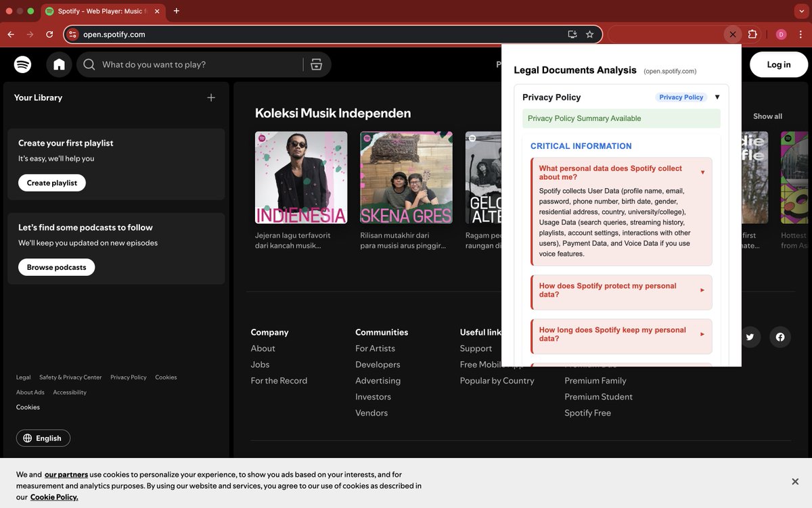Expand 'How long does Spotify keep my personal data?'
The width and height of the screenshot is (812, 508).
(621, 336)
